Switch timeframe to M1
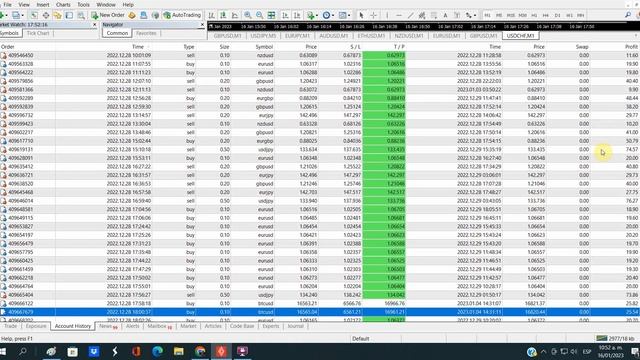 pyautogui.click(x=487, y=16)
